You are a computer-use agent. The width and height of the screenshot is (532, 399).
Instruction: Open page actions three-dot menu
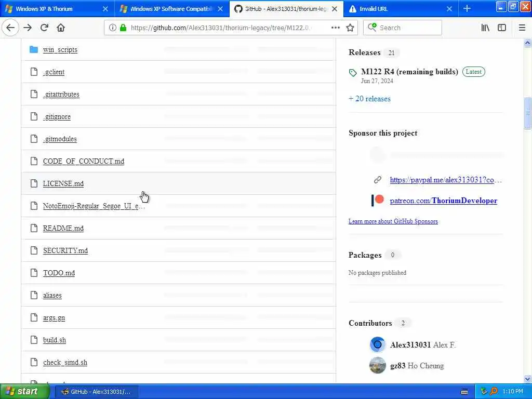335,28
